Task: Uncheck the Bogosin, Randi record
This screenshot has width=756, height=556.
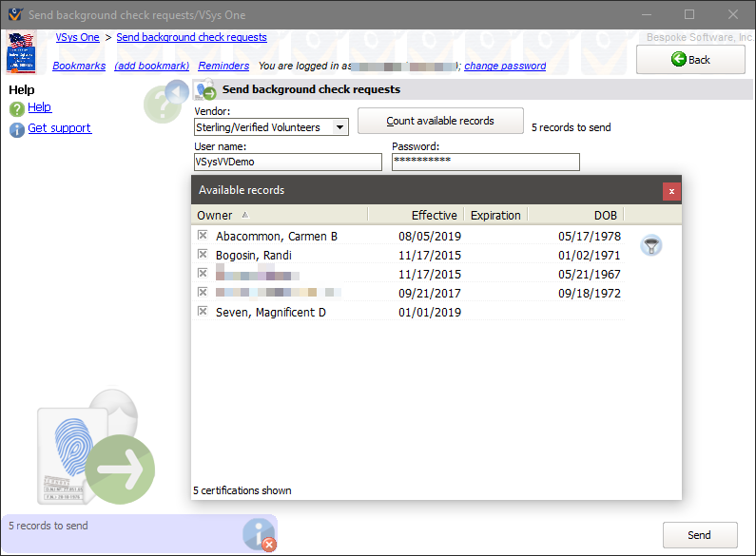Action: click(x=202, y=255)
